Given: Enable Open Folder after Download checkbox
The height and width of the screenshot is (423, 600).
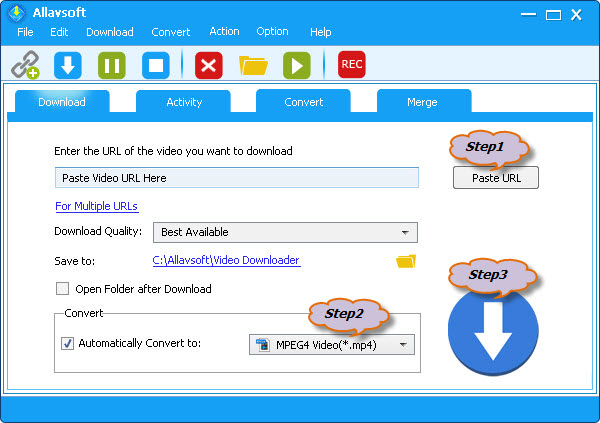Looking at the screenshot, I should [x=62, y=289].
